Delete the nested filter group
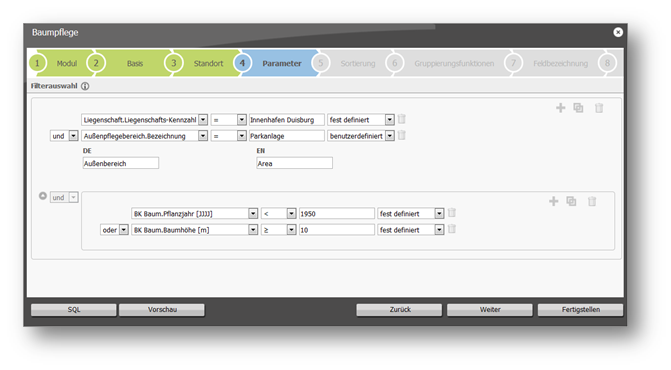The height and width of the screenshot is (370, 671). point(592,201)
